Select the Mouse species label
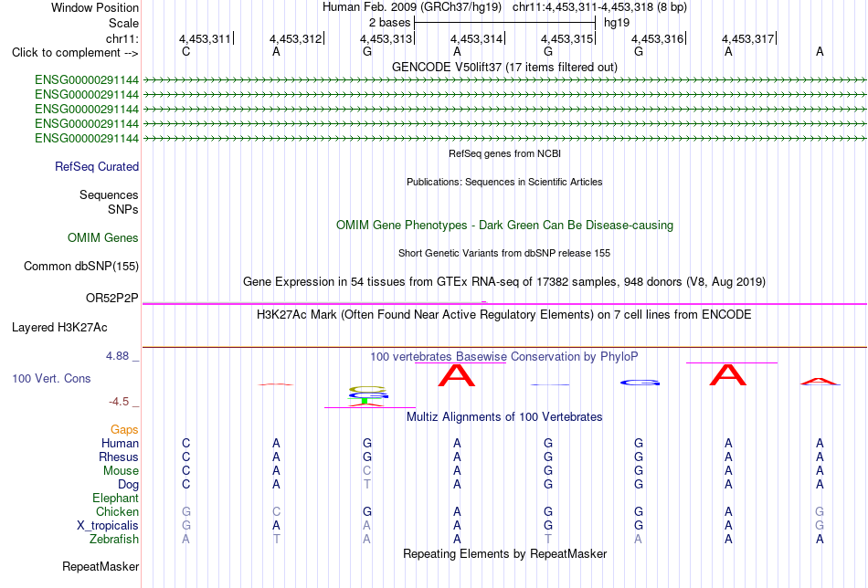This screenshot has height=588, width=868. tap(121, 471)
